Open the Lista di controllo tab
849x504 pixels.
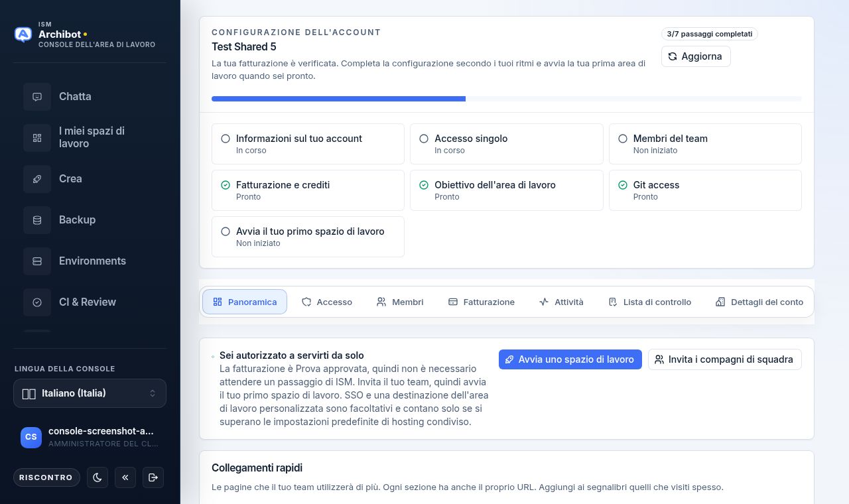pyautogui.click(x=650, y=302)
